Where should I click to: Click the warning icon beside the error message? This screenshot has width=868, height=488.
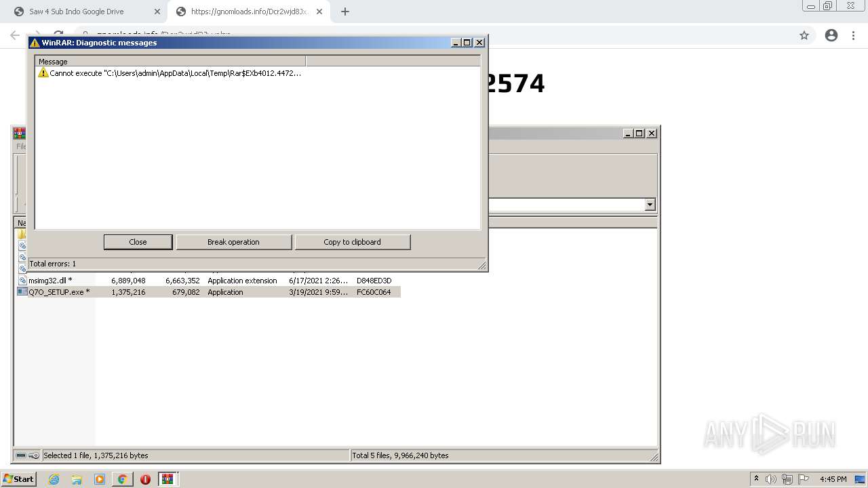(43, 73)
